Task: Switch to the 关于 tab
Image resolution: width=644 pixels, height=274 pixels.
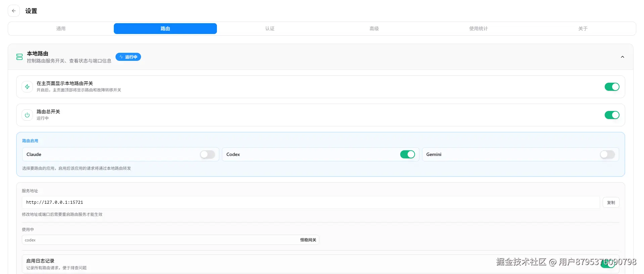Action: tap(583, 29)
